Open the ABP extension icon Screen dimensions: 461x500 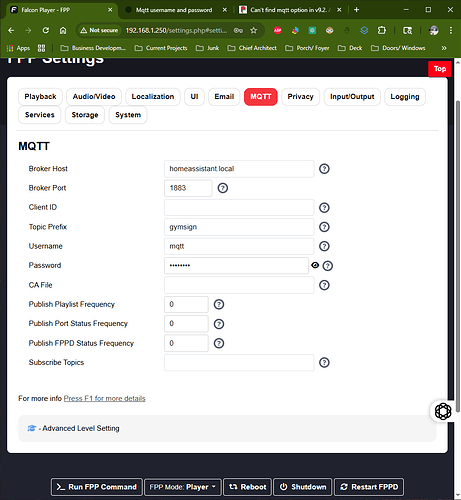pyautogui.click(x=277, y=30)
